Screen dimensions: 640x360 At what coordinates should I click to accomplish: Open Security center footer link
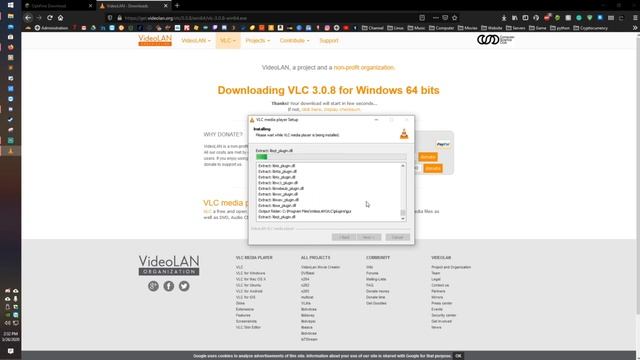(444, 315)
